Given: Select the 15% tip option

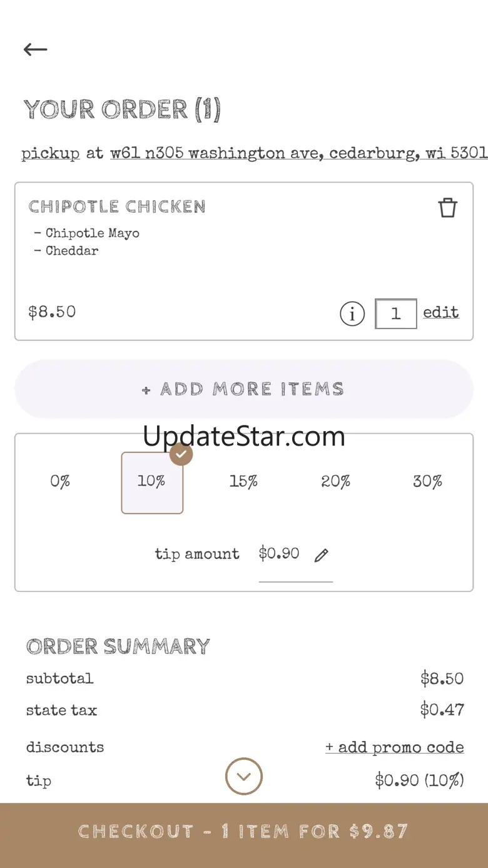Looking at the screenshot, I should click(x=243, y=482).
